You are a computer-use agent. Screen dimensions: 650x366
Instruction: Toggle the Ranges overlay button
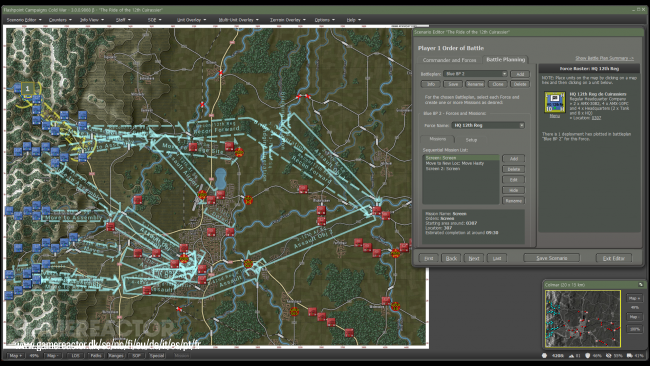116,356
